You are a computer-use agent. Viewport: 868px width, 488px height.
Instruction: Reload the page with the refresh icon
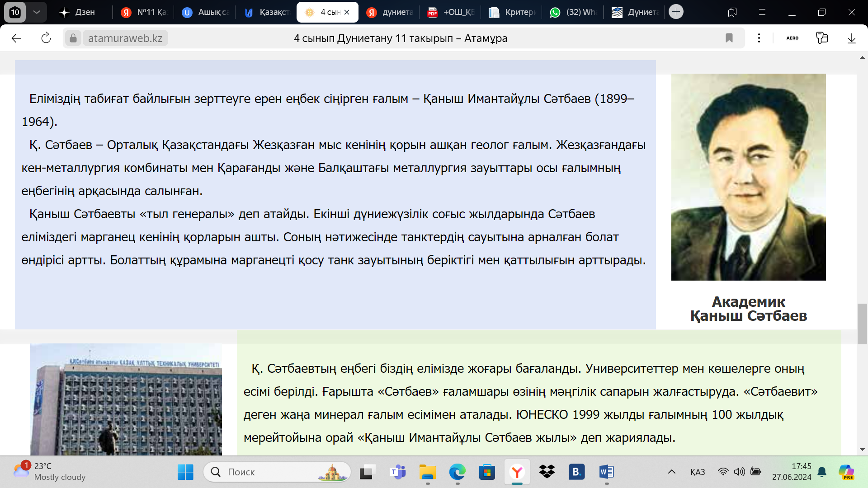pyautogui.click(x=46, y=38)
